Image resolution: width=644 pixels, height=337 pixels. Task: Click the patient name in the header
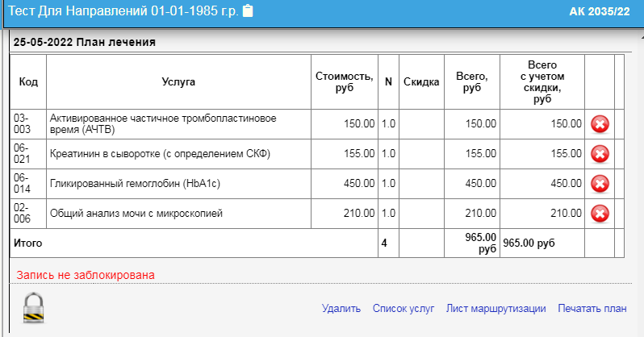(123, 11)
